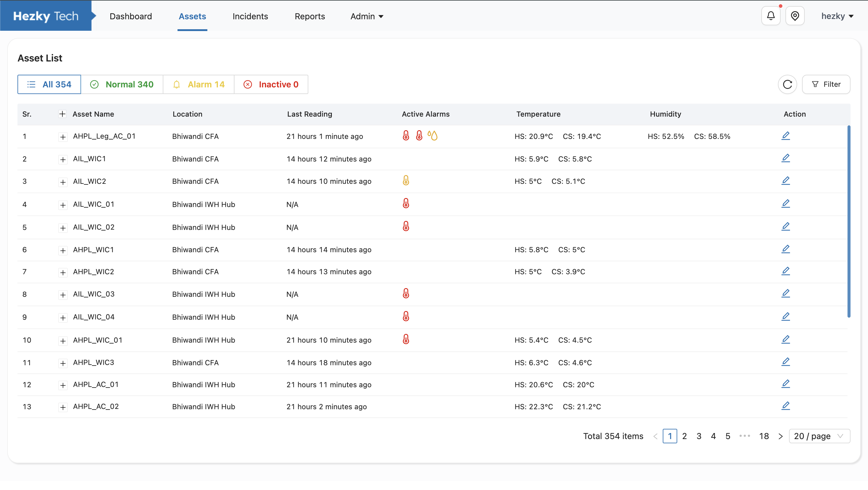Click the humidity alarm droplet icon

click(x=432, y=136)
